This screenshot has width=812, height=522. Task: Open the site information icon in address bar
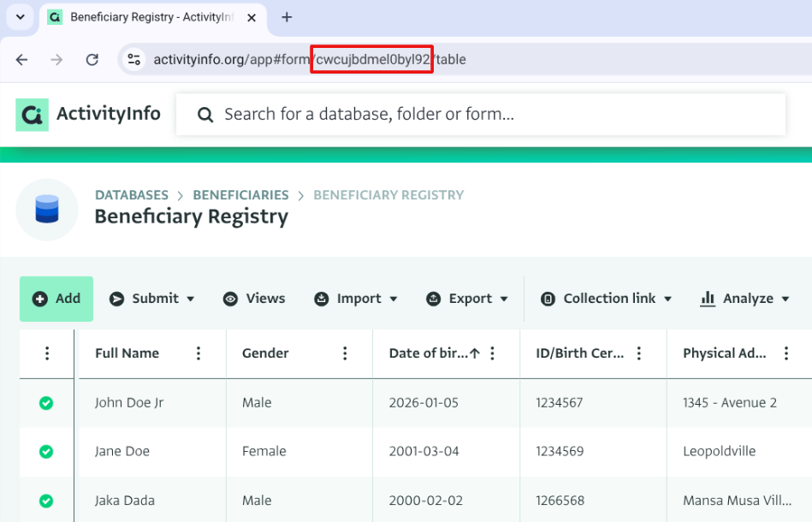[x=133, y=60]
